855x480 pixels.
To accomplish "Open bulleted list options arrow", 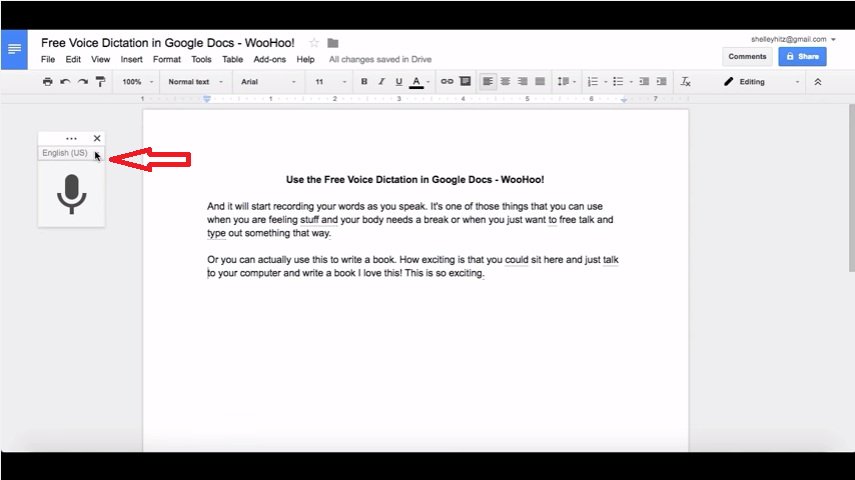I will (x=631, y=82).
